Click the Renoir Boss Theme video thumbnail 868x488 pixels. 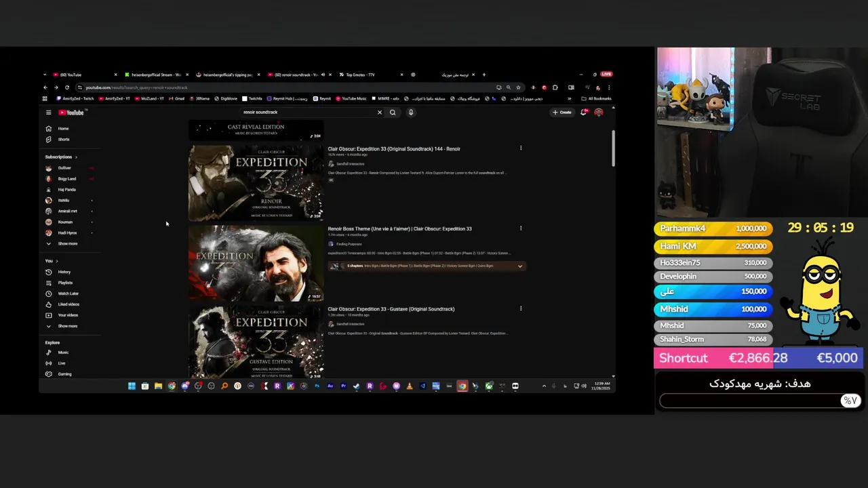coord(256,263)
